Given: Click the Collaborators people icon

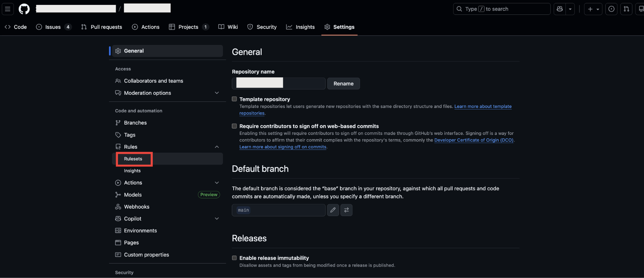Looking at the screenshot, I should tap(118, 81).
